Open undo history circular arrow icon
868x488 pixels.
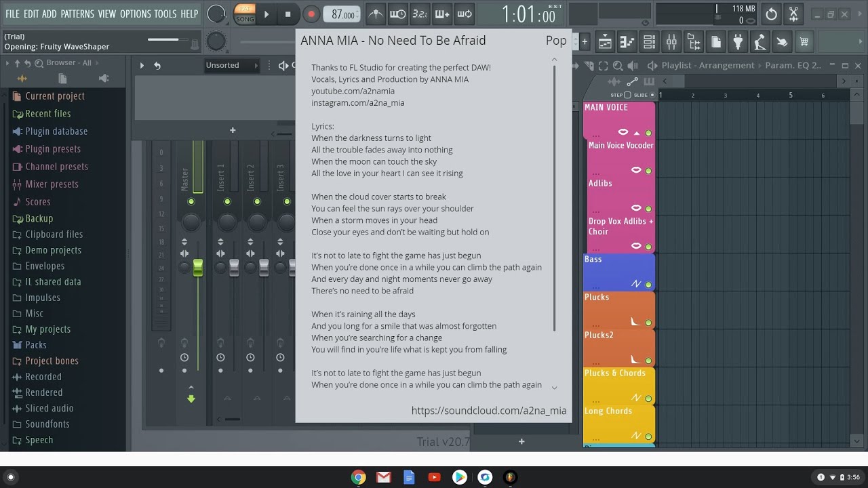(771, 14)
